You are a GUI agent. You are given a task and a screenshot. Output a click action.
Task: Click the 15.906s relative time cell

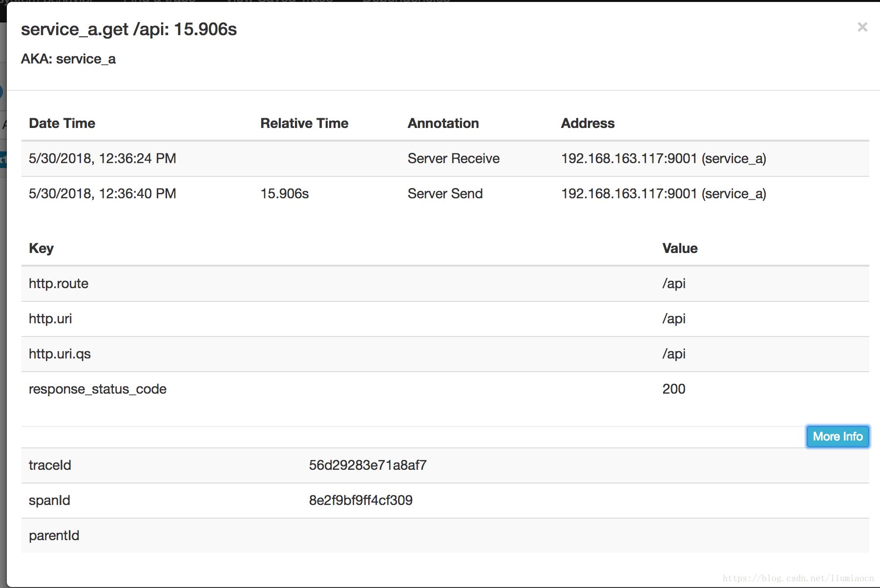[285, 194]
